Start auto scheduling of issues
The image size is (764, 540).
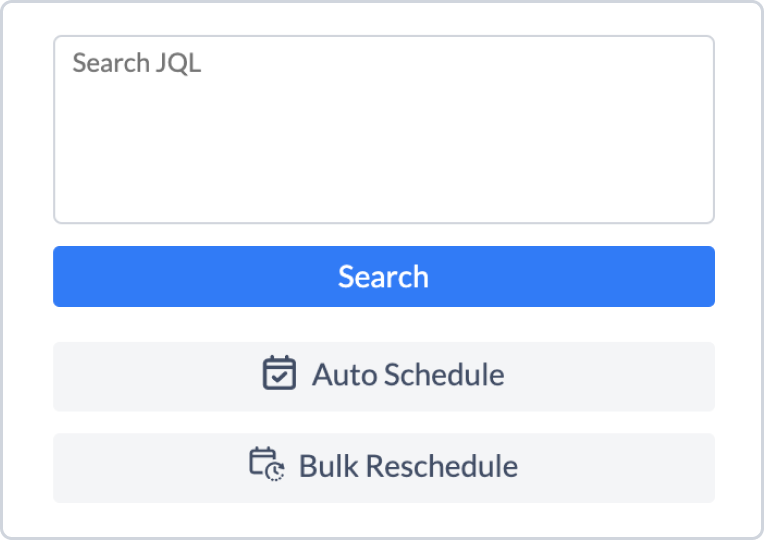(384, 376)
